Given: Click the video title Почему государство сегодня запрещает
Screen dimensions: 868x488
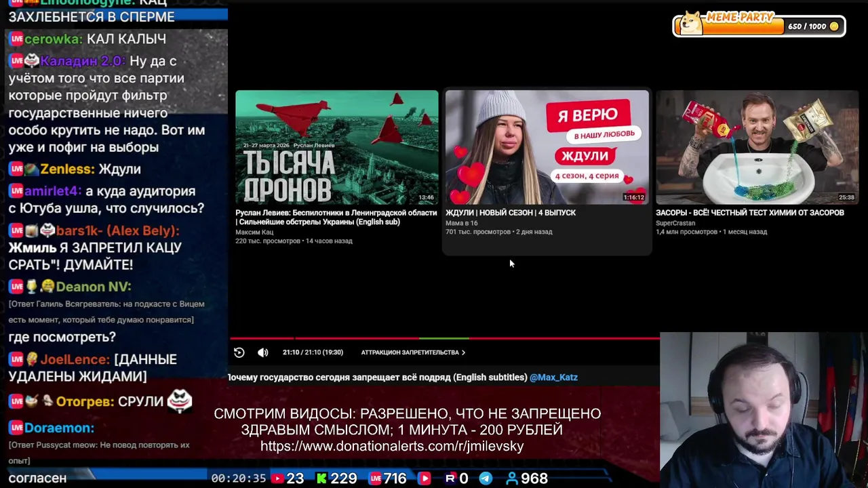Looking at the screenshot, I should click(377, 378).
